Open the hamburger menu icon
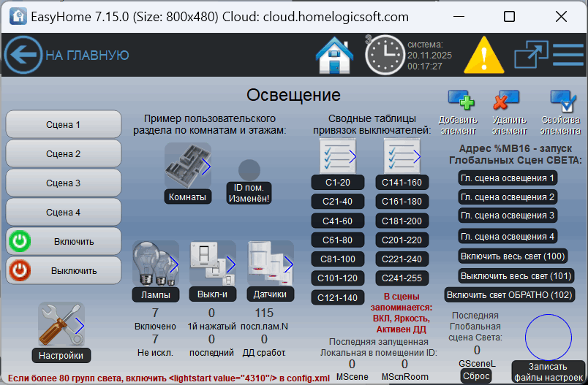Screen dimensions: 588x385 [568, 55]
